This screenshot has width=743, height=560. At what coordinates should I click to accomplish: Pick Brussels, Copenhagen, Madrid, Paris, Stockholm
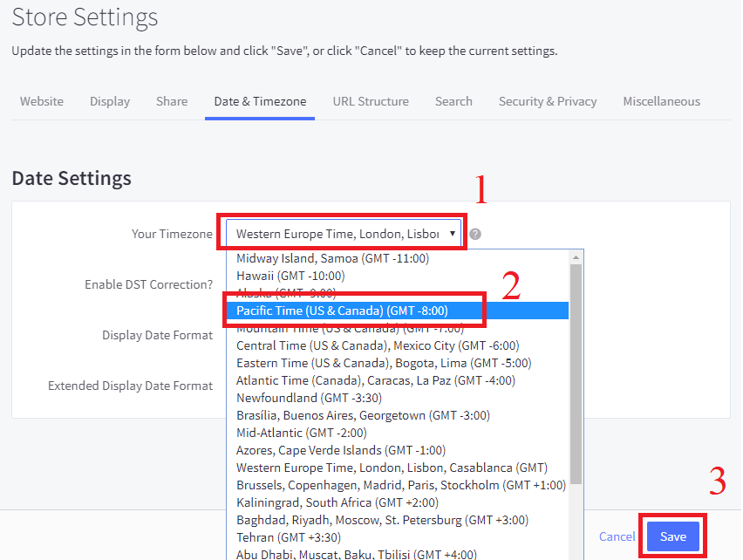point(398,485)
